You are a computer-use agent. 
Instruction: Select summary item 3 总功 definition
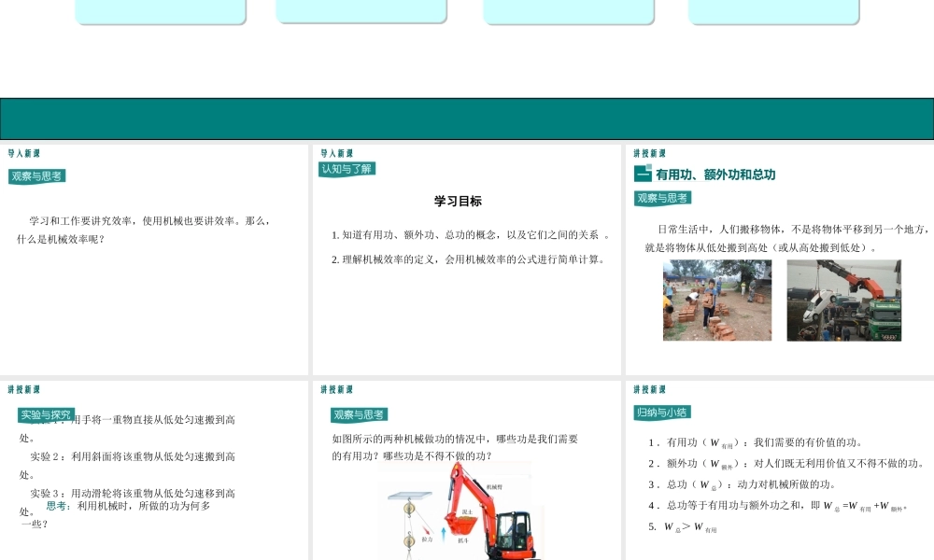click(x=743, y=484)
